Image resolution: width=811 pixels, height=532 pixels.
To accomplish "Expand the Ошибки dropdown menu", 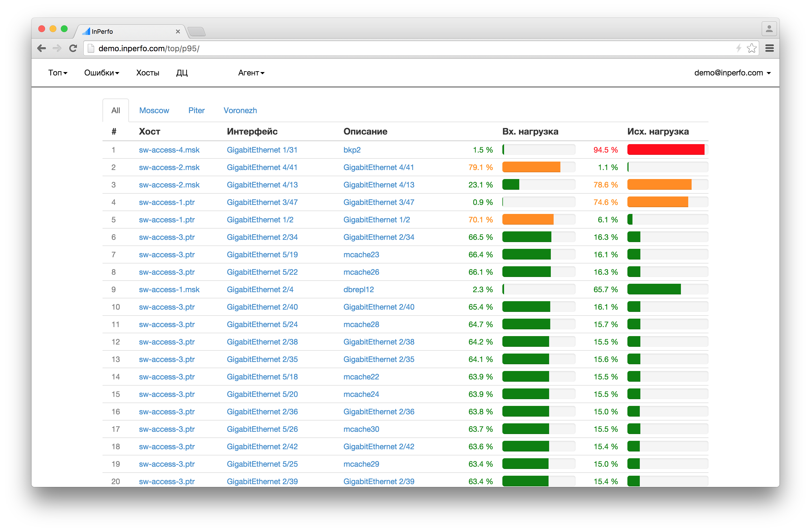I will 102,73.
